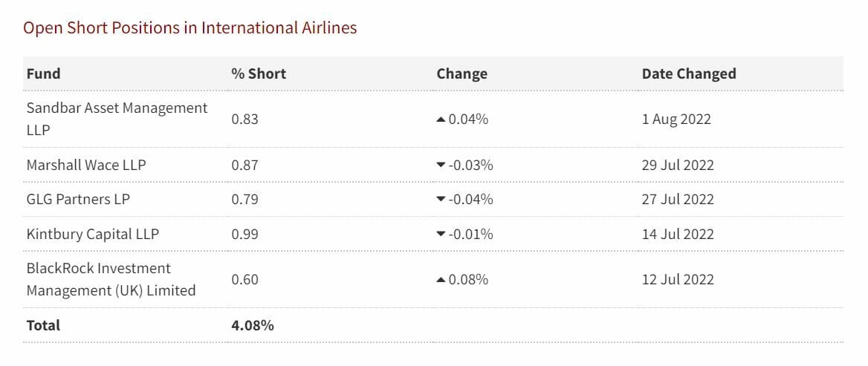Select Sandbar Asset Management LLP fund name
This screenshot has height=366, width=868.
tap(117, 119)
